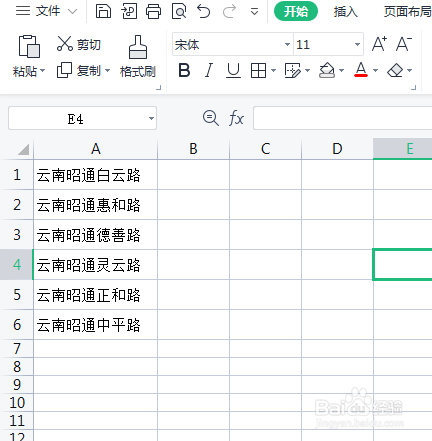432x441 pixels.
Task: Click the Print icon
Action: [154, 11]
